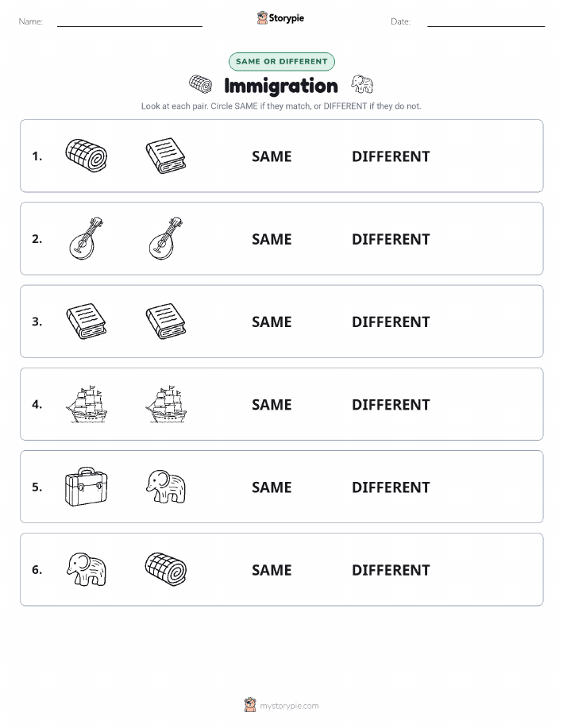Pick DIFFERENT for pair 6
563x728 pixels.
point(391,570)
